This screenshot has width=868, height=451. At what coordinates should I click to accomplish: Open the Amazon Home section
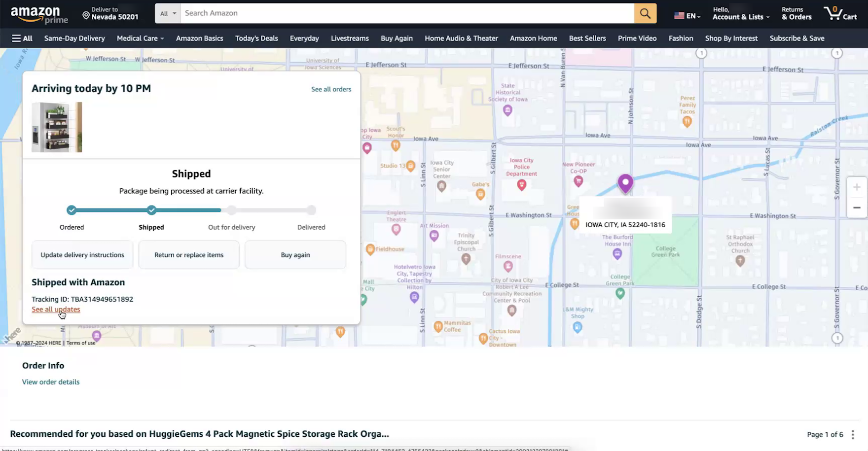tap(534, 38)
